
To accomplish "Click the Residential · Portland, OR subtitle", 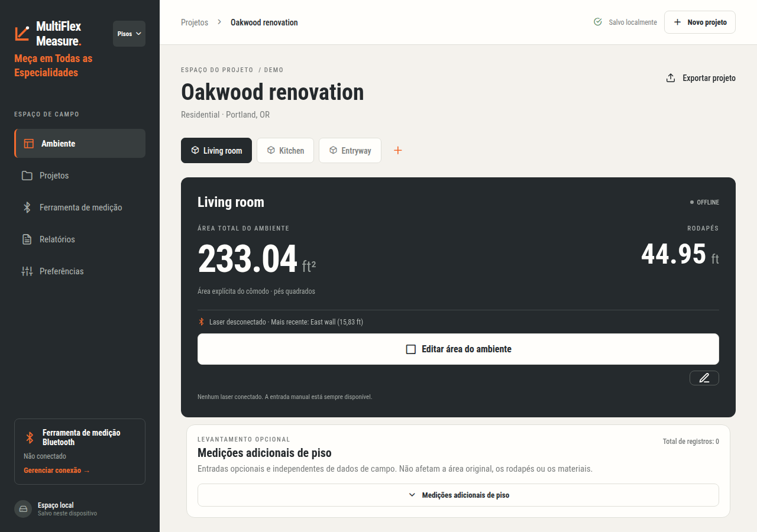I will pyautogui.click(x=225, y=115).
